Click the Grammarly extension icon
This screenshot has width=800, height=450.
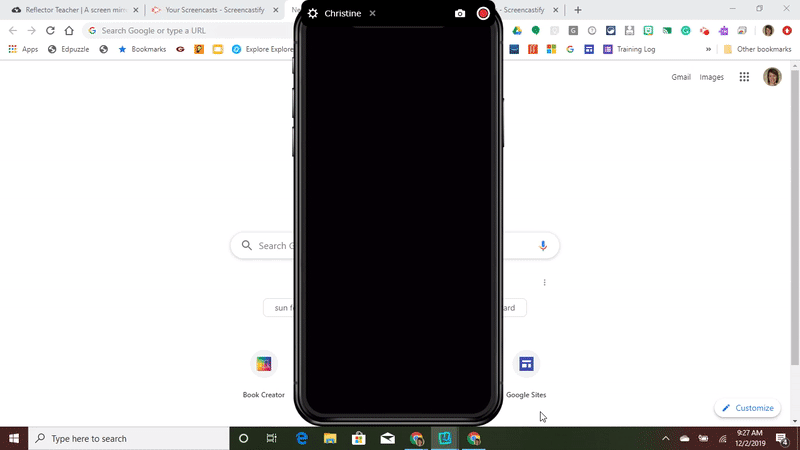[x=685, y=31]
